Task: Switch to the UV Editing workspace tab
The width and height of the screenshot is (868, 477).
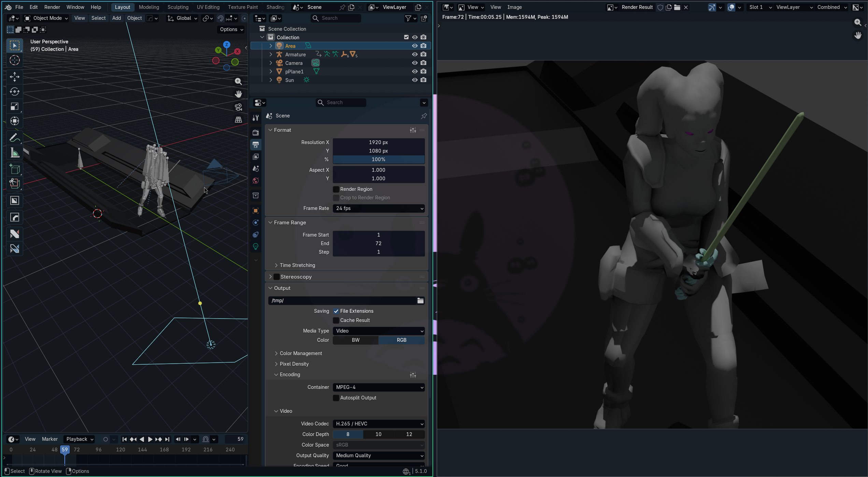Action: click(x=208, y=7)
